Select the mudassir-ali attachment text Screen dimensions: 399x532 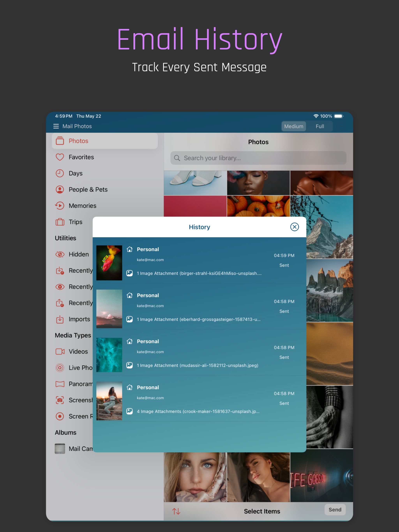(198, 365)
